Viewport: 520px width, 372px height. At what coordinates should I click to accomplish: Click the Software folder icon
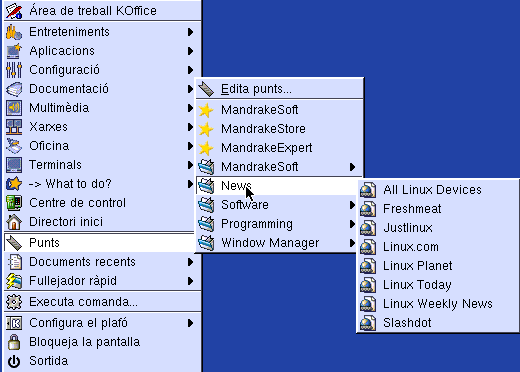tap(206, 205)
